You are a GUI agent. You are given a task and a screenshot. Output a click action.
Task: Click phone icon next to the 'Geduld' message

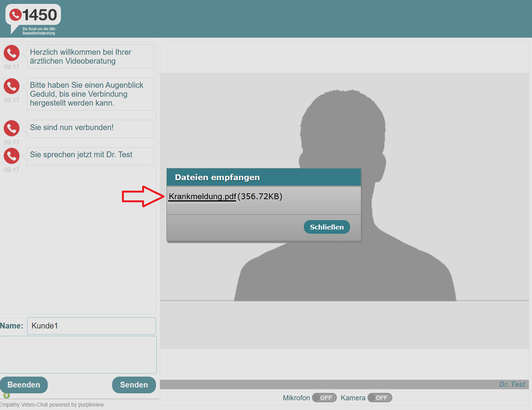(x=12, y=86)
